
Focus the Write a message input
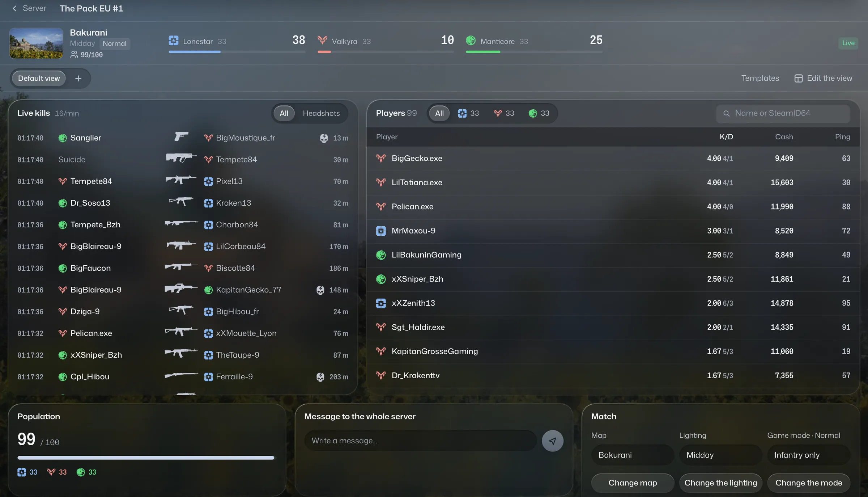tap(420, 441)
